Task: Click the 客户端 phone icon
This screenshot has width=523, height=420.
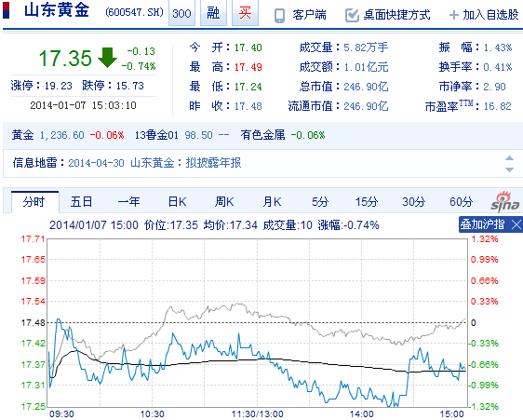Action: click(x=279, y=16)
